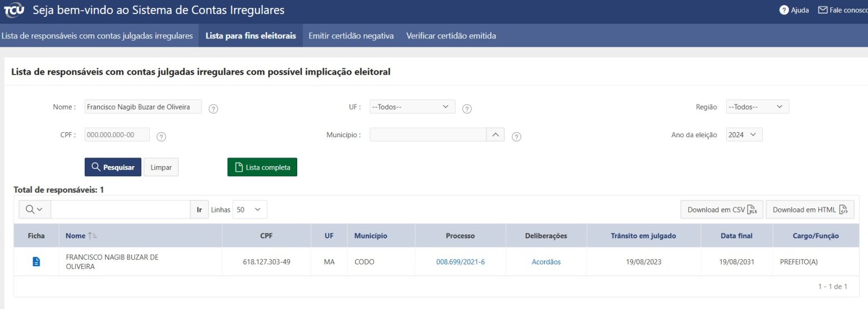Click the TCU logo in header
This screenshot has height=309, width=868.
14,11
